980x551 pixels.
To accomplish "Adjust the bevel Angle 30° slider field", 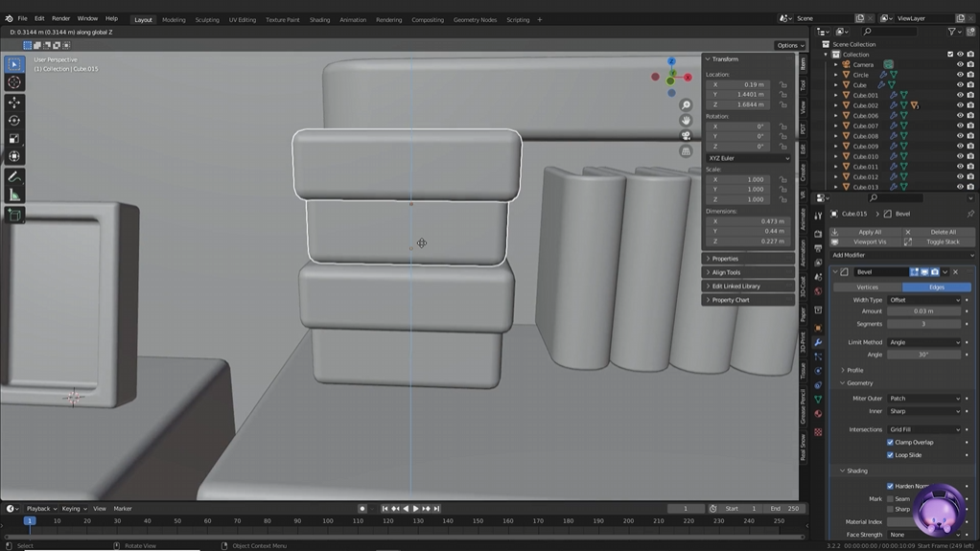I will pyautogui.click(x=923, y=355).
